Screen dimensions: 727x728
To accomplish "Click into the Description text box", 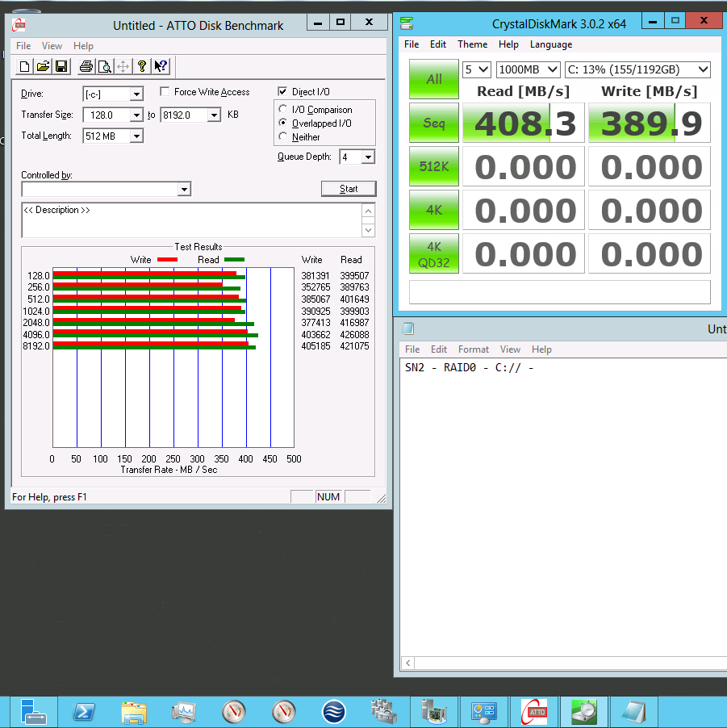I will click(192, 220).
